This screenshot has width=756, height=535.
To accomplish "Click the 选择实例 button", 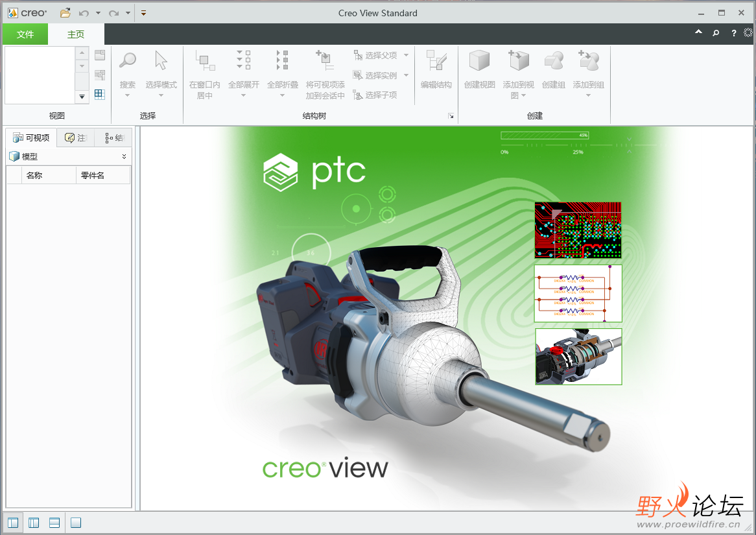I will [375, 75].
